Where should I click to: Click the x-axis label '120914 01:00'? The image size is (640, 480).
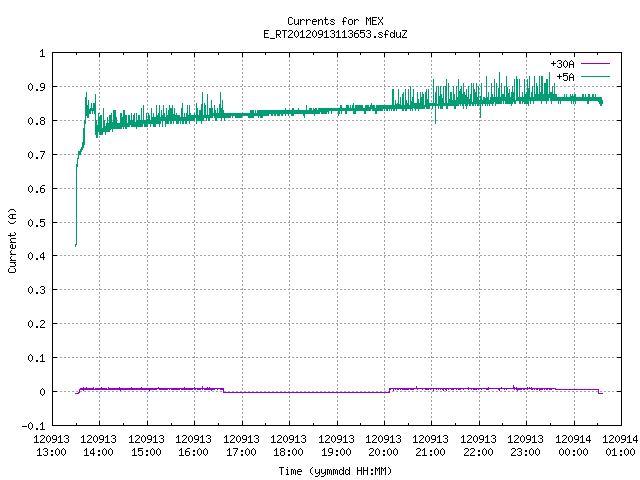tap(620, 446)
